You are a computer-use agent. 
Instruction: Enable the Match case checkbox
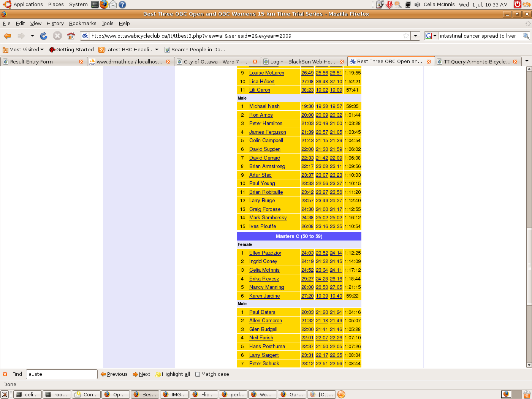click(198, 374)
